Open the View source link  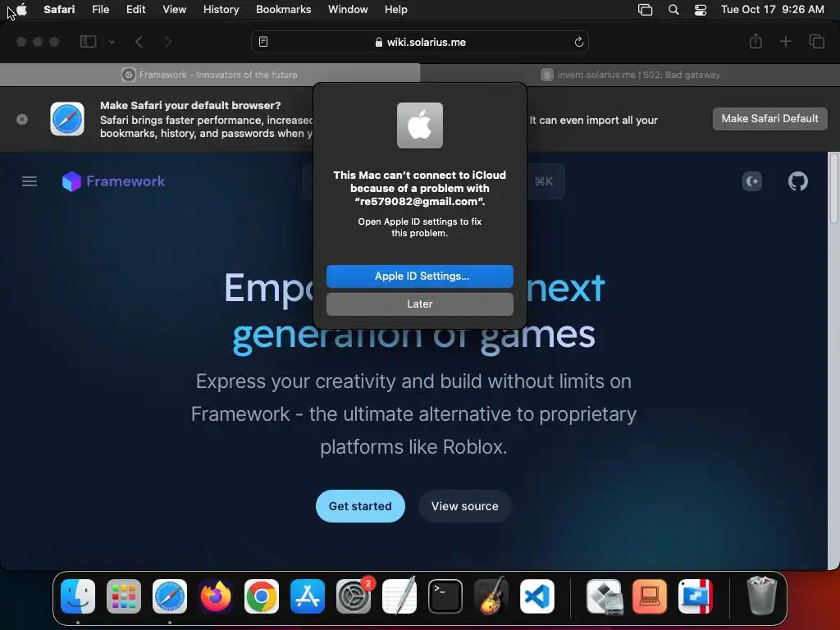[x=464, y=505]
